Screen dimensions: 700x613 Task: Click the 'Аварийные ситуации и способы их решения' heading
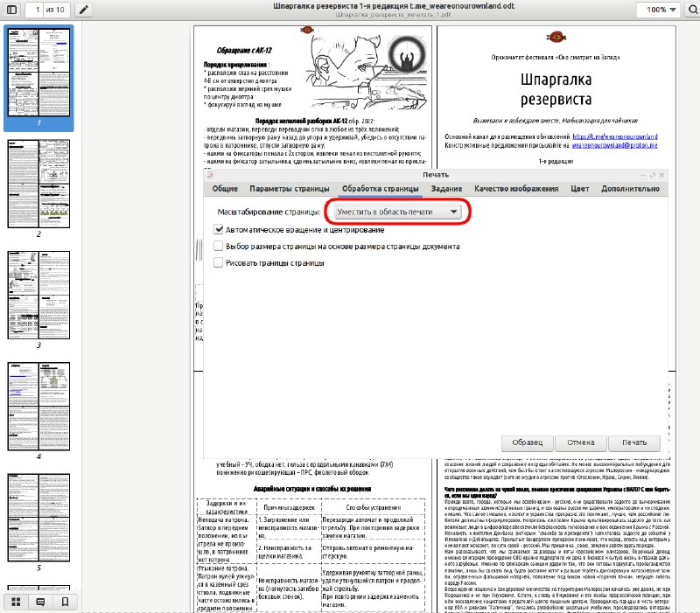coord(312,489)
